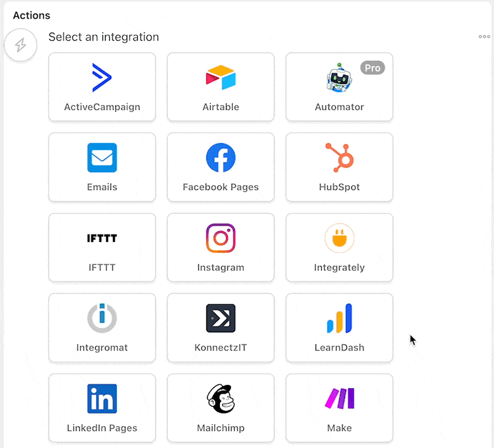Screen dimensions: 494x448
Task: Select the Emails integration
Action: (x=101, y=167)
